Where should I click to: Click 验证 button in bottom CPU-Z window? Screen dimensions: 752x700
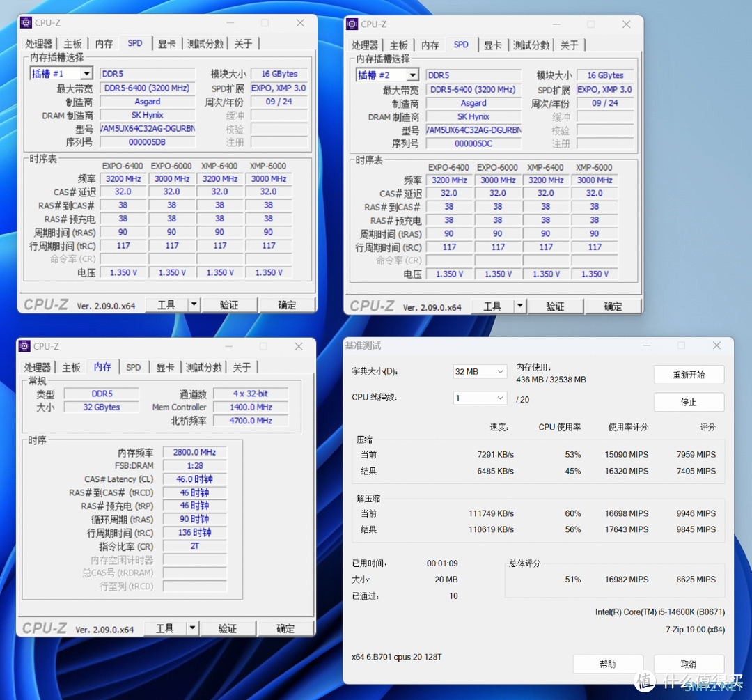point(228,628)
